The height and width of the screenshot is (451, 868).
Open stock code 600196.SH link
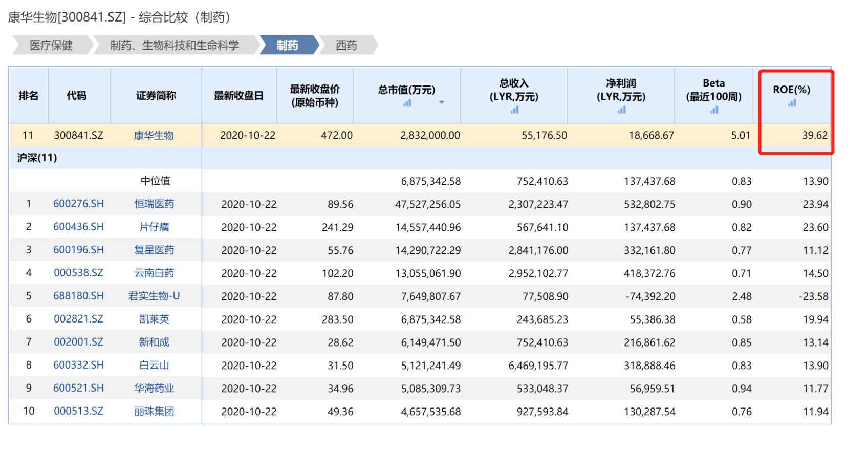(78, 250)
